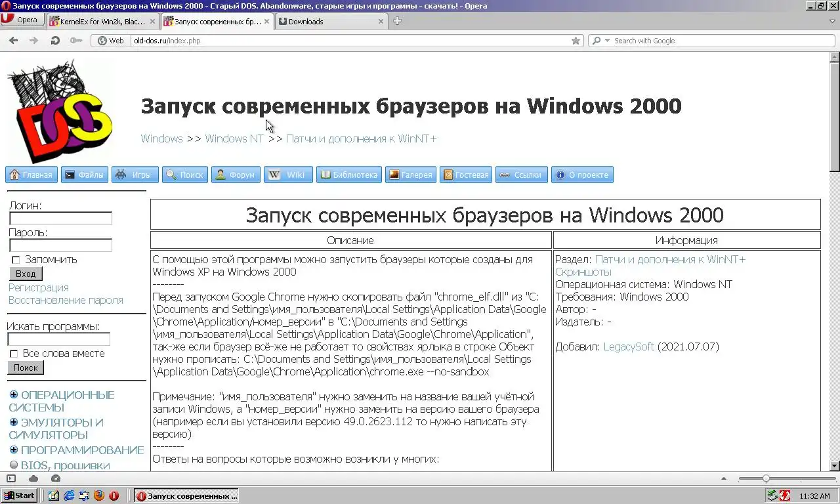Reload the page with the refresh icon
Viewport: 840px width, 504px height.
[55, 41]
